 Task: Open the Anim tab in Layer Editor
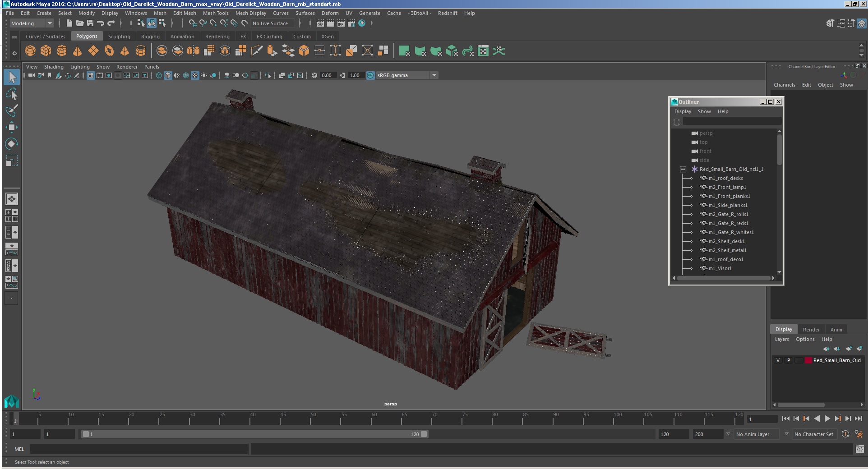836,329
